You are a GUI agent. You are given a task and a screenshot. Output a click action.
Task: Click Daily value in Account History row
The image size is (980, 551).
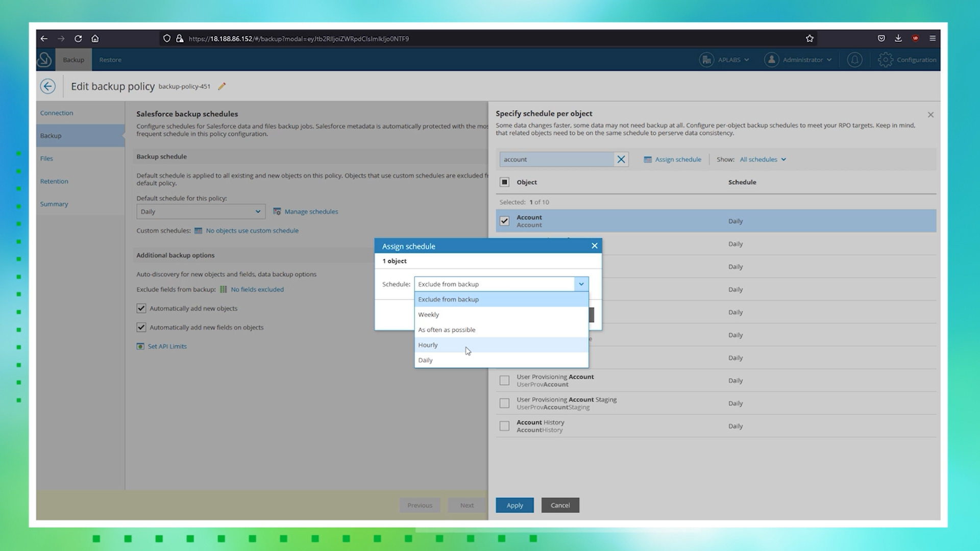(736, 426)
